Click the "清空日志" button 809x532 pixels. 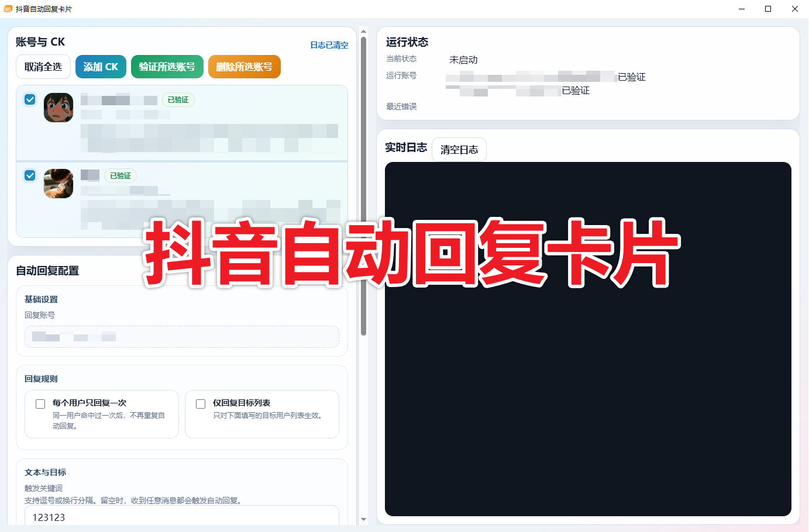(459, 149)
